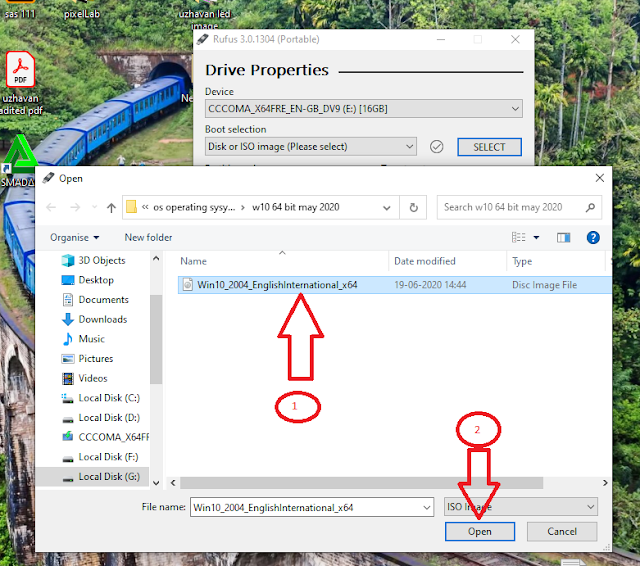640x566 pixels.
Task: Click the 19-06-2020 14:44 date cell
Action: tap(430, 285)
